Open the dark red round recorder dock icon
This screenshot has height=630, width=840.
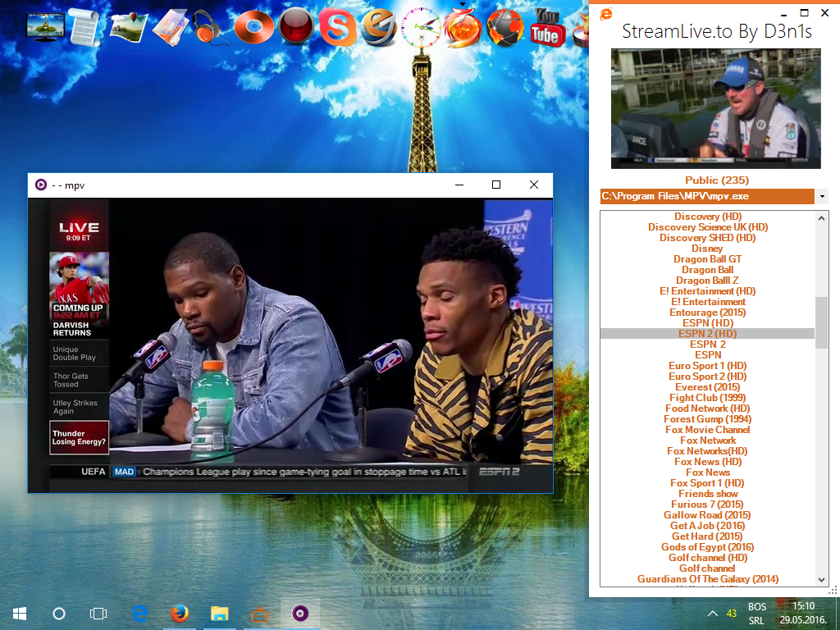coord(295,27)
